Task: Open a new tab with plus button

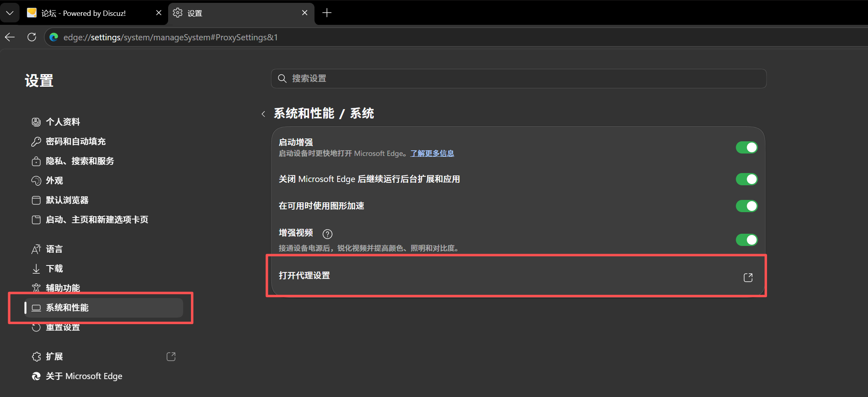Action: 327,13
